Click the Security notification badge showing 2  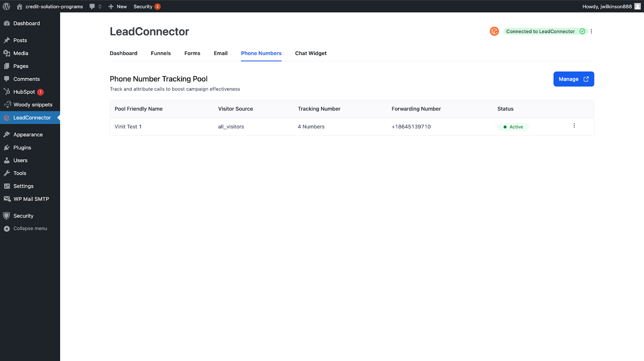click(158, 6)
